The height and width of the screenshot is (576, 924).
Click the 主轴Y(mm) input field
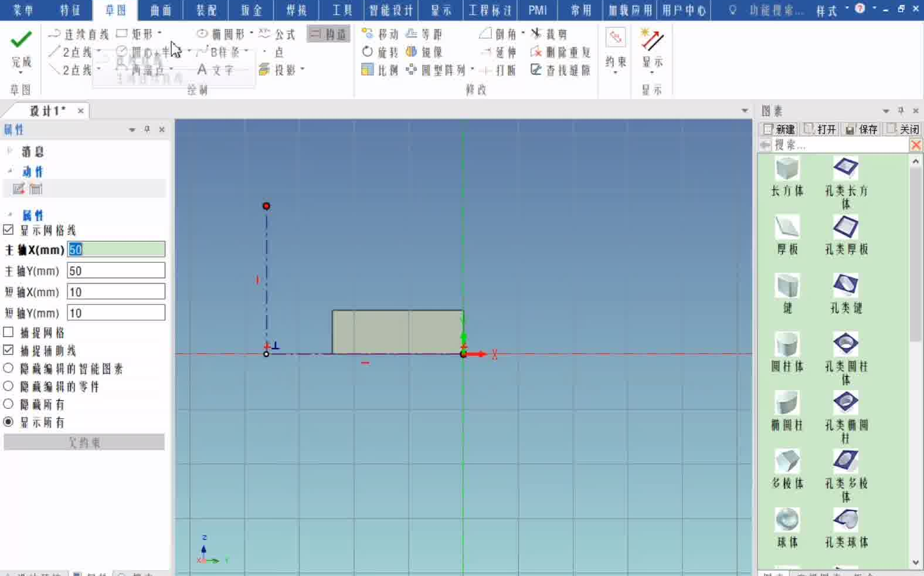point(116,271)
